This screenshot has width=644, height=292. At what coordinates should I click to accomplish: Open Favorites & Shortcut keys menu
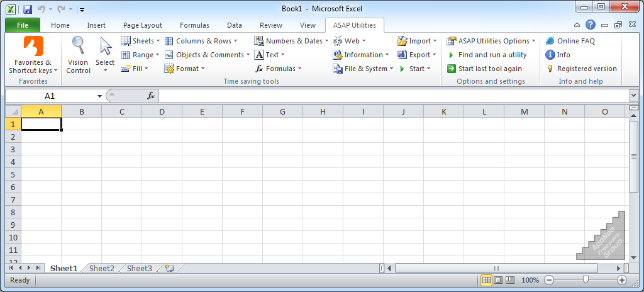coord(33,55)
